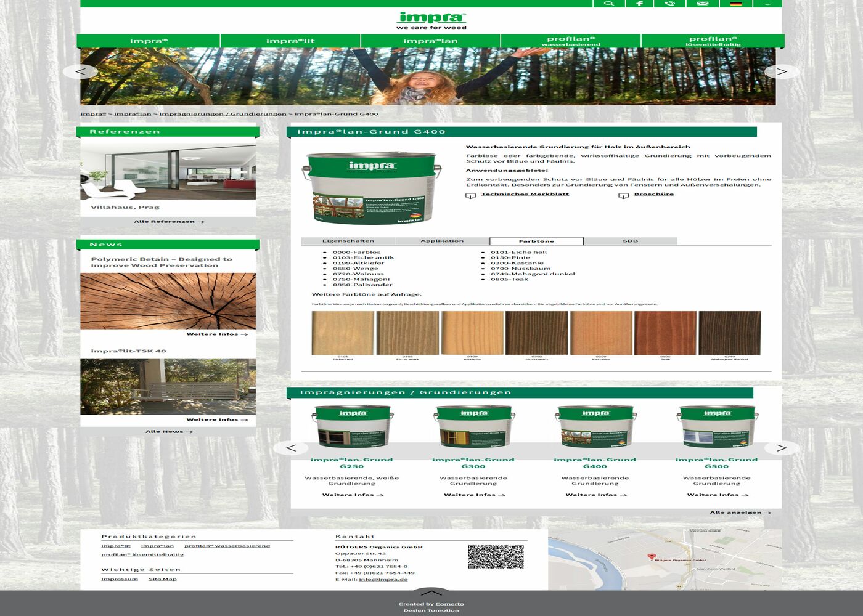The height and width of the screenshot is (616, 863).
Task: Select the Eiche antik wood color swatch
Action: pos(407,333)
